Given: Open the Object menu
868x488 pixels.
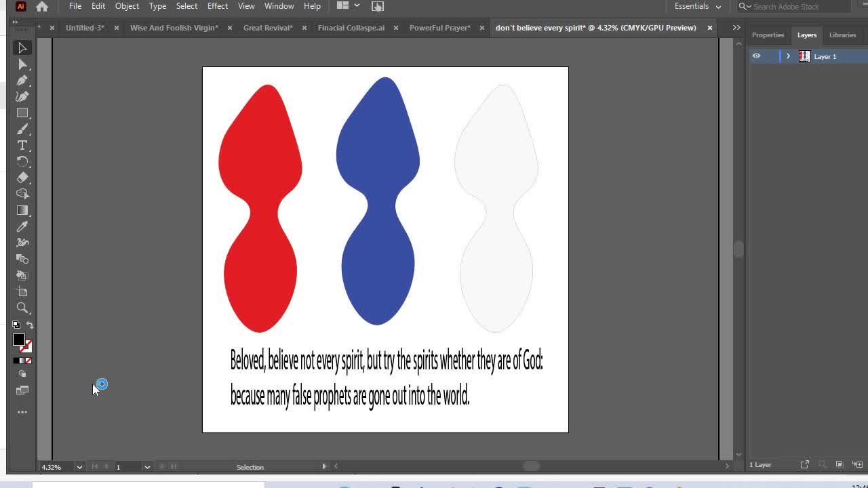Looking at the screenshot, I should pos(127,6).
